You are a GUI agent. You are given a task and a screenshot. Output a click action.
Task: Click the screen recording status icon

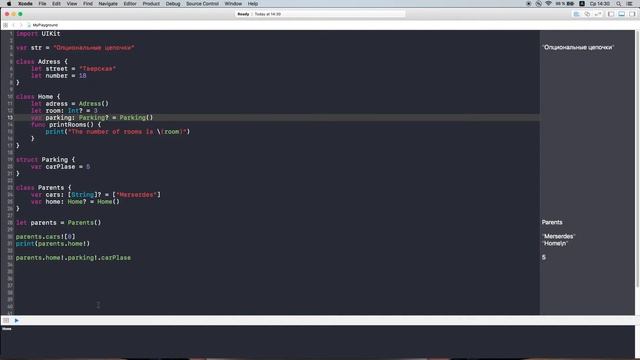pyautogui.click(x=529, y=4)
